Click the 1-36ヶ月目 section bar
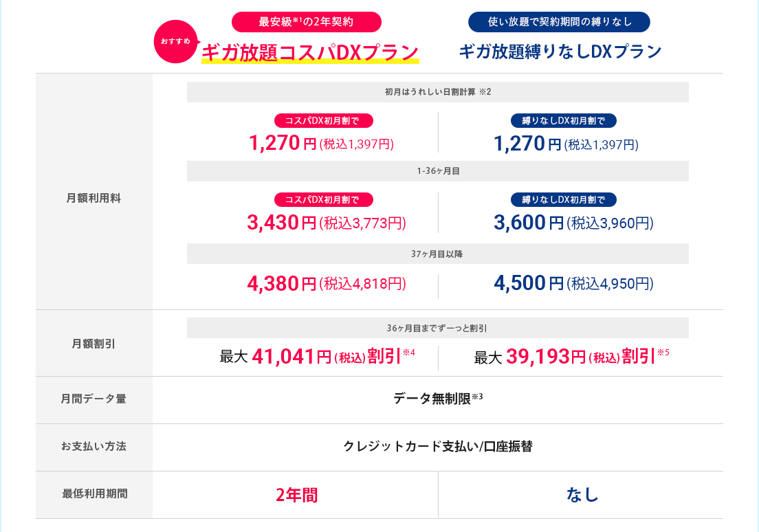This screenshot has width=759, height=532. point(437,171)
